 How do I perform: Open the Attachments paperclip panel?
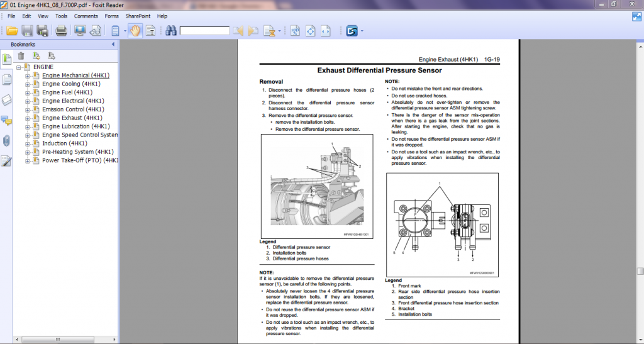[x=6, y=140]
